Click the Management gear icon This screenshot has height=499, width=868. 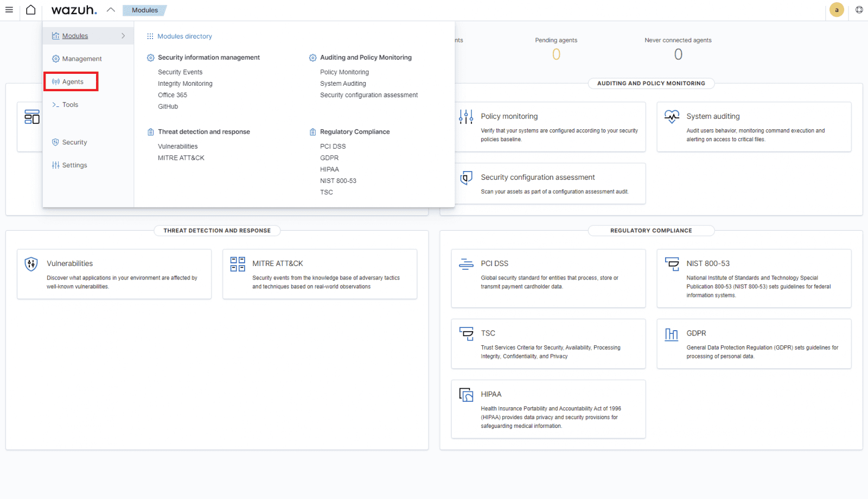point(55,59)
